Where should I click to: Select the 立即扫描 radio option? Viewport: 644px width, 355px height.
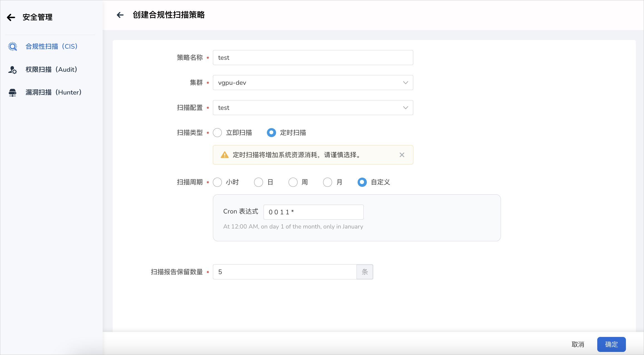point(217,133)
